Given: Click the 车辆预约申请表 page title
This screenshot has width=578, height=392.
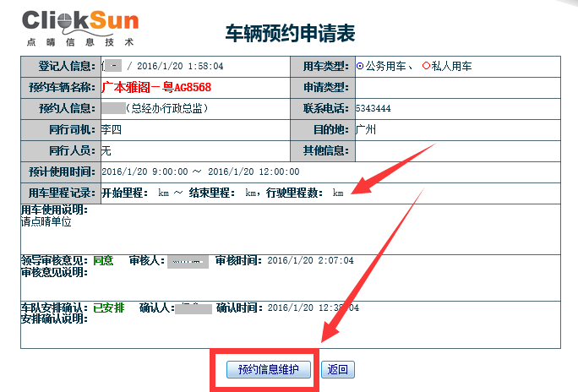Looking at the screenshot, I should [290, 33].
